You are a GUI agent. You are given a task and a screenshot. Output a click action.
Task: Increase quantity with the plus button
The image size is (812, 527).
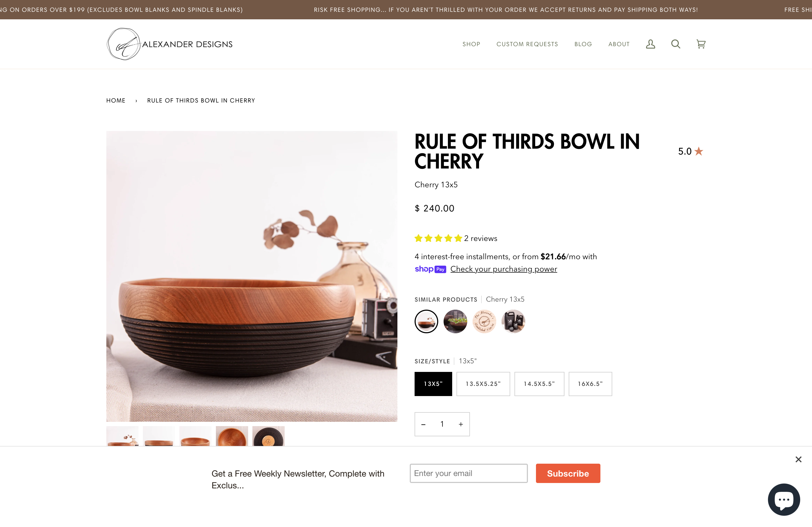(461, 424)
